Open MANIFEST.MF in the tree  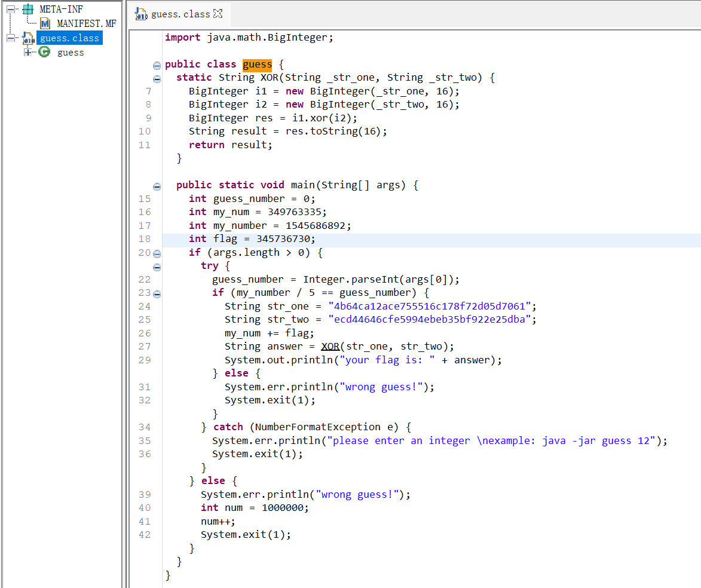click(x=86, y=24)
